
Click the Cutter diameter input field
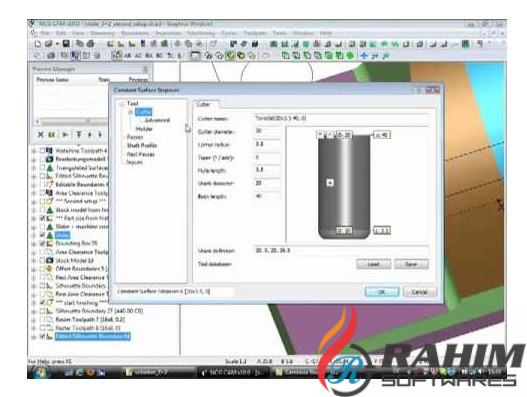coord(267,131)
